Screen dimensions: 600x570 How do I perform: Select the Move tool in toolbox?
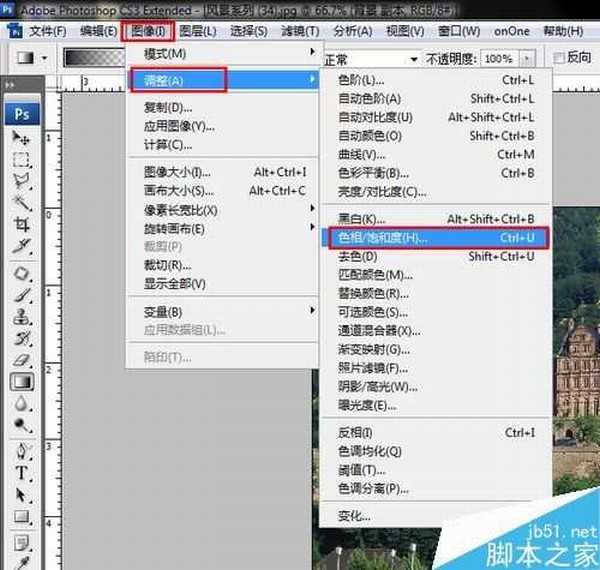coord(22,137)
